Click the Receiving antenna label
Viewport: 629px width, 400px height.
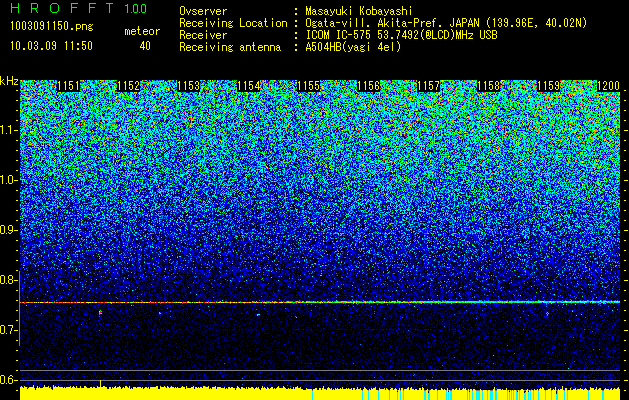(x=230, y=47)
